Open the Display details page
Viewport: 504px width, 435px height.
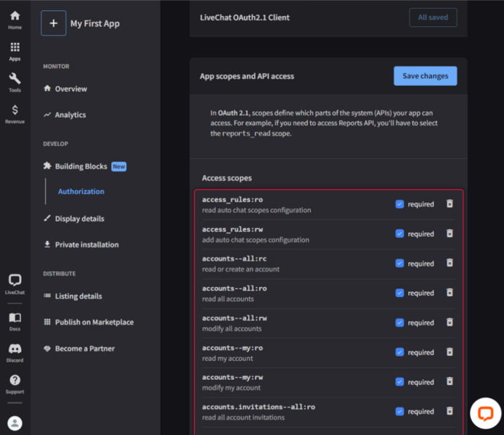pos(79,219)
